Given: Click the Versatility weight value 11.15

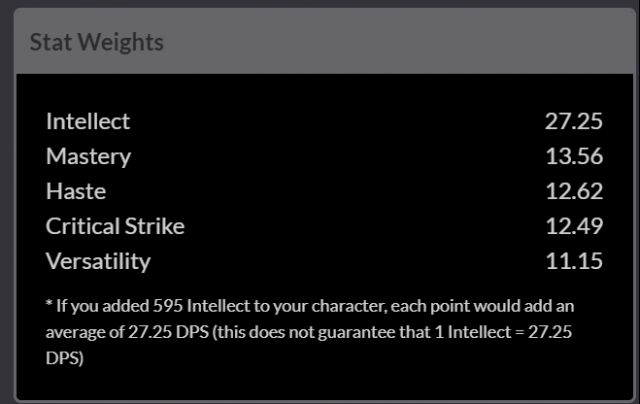Looking at the screenshot, I should click(x=574, y=261).
